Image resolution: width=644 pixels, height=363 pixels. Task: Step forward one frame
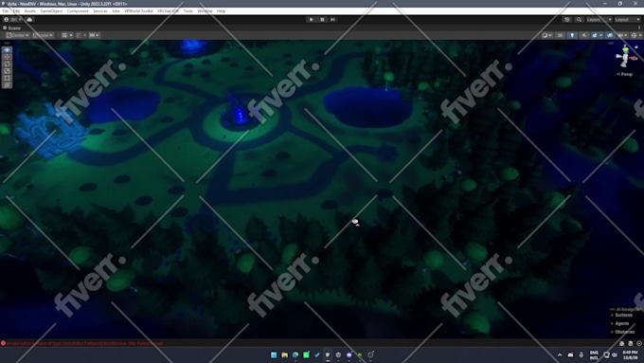(332, 19)
